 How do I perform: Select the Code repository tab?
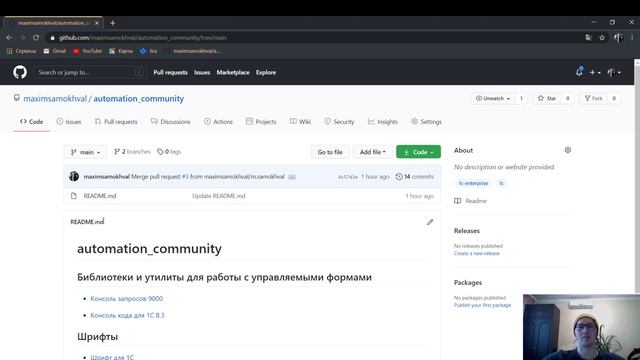(31, 122)
